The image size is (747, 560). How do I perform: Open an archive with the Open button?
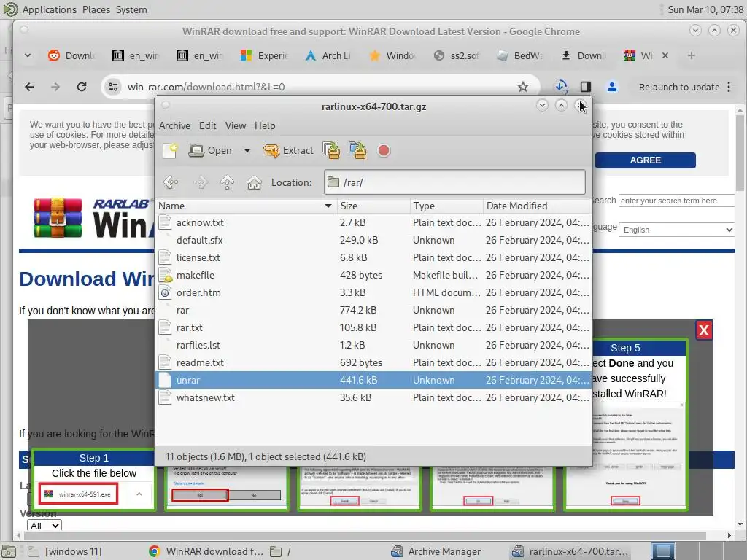coord(210,150)
